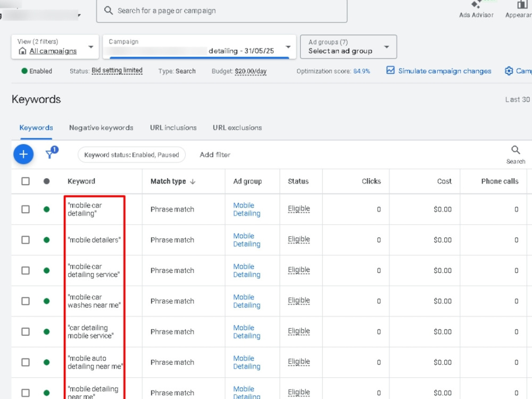Click Eligible status for "mobile car detailing"
Image resolution: width=532 pixels, height=399 pixels.
(x=298, y=209)
